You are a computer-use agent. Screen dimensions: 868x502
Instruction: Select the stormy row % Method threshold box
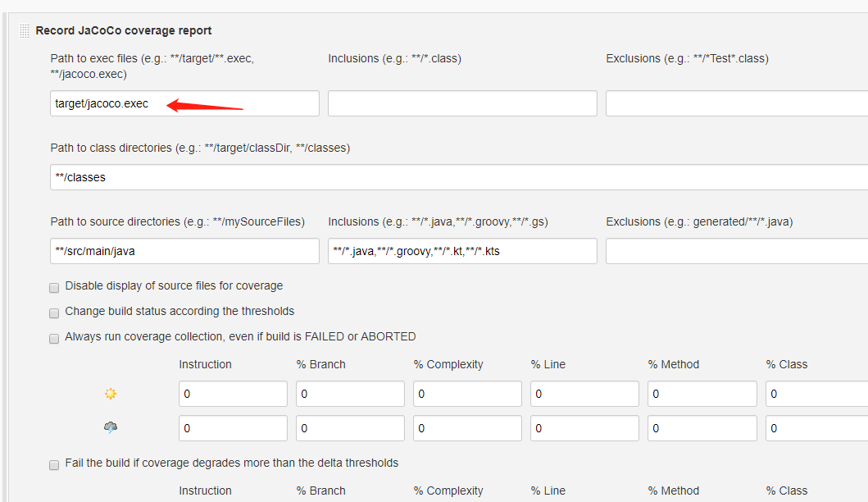[702, 427]
